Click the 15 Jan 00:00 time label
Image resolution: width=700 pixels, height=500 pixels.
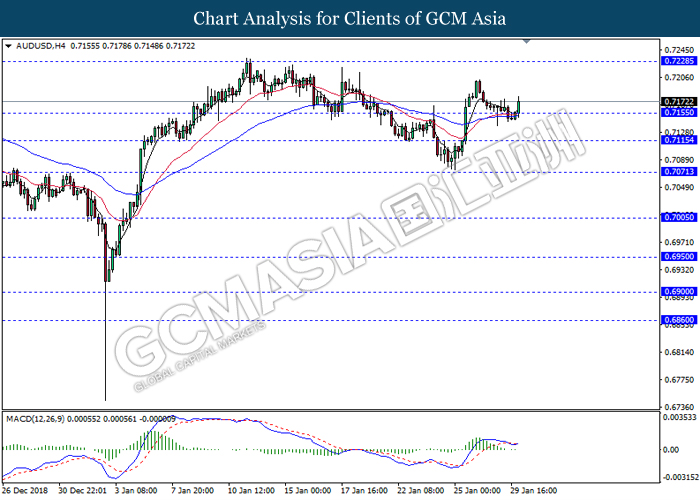click(x=308, y=491)
